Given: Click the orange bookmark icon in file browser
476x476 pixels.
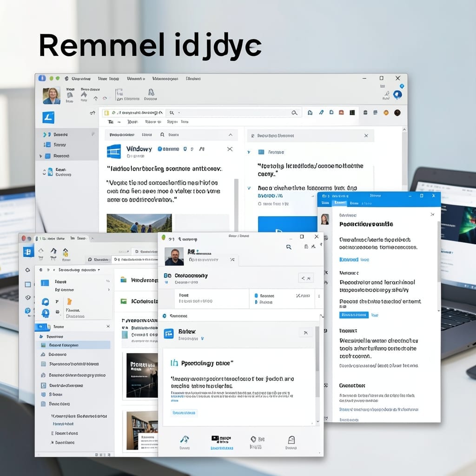Looking at the screenshot, I should point(70,301).
